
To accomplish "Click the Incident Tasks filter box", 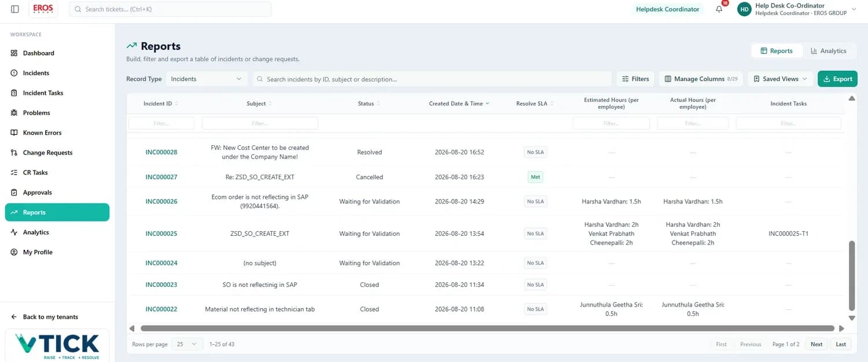I will [788, 123].
